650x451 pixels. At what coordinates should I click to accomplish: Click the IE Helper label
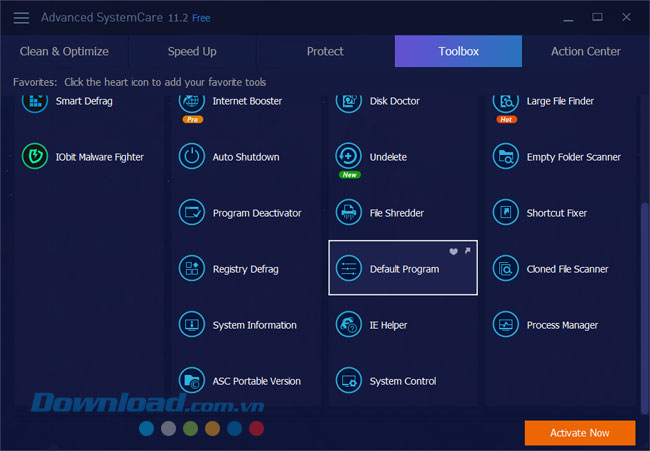388,325
